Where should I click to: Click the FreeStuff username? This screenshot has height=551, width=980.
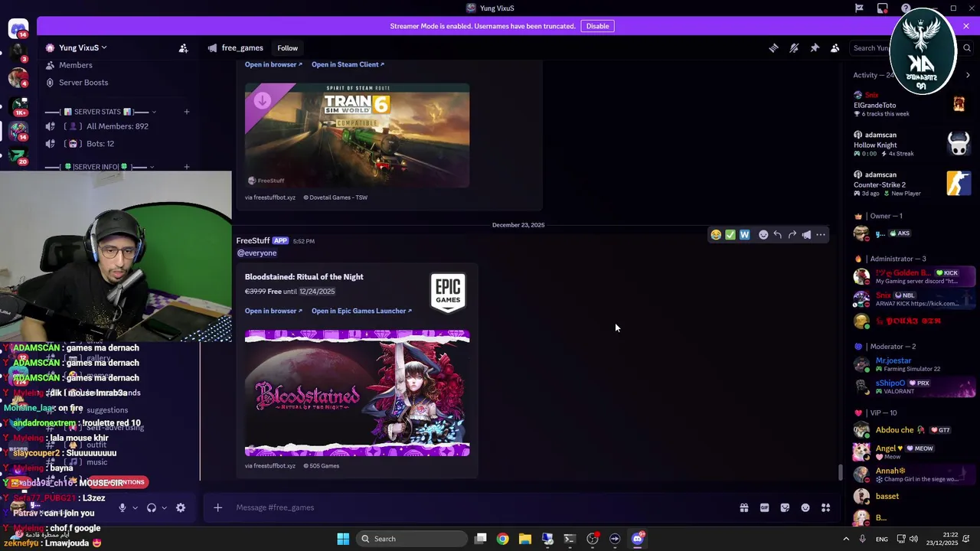[x=253, y=241]
